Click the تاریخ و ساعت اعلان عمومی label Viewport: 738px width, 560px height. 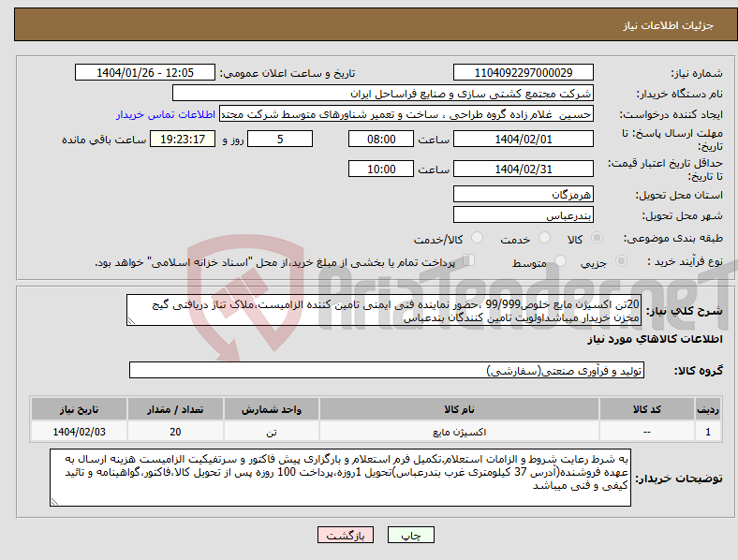click(288, 73)
